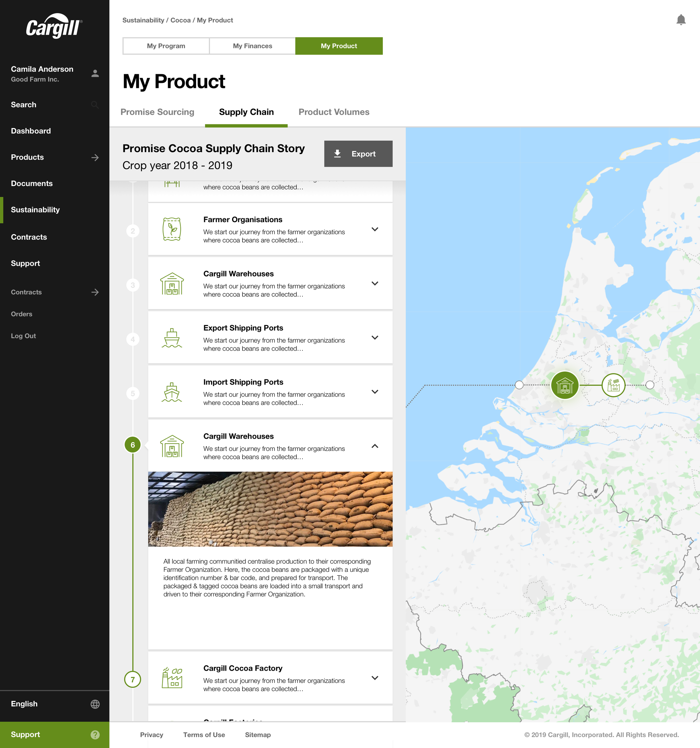Click Sustainability in the breadcrumb
Image resolution: width=700 pixels, height=748 pixels.
(x=143, y=20)
